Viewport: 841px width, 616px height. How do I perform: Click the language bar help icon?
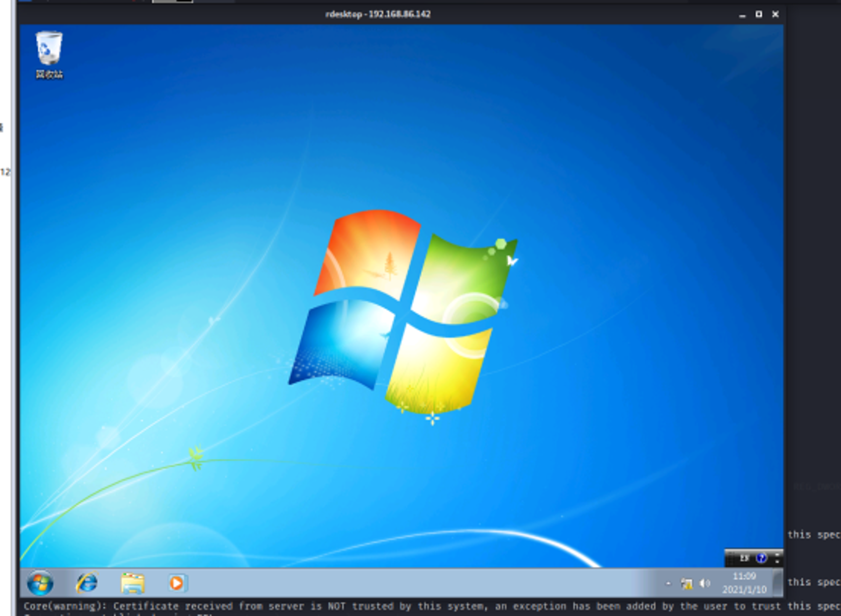click(761, 558)
